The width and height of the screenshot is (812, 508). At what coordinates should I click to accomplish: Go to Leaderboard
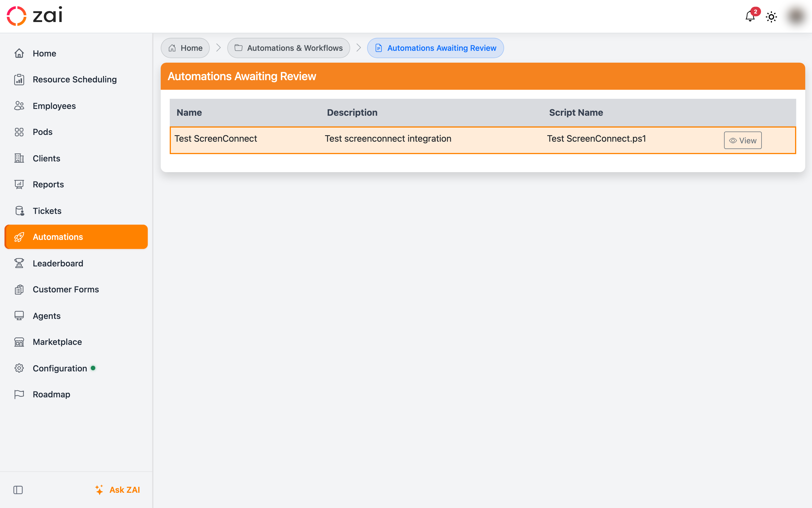coord(76,263)
